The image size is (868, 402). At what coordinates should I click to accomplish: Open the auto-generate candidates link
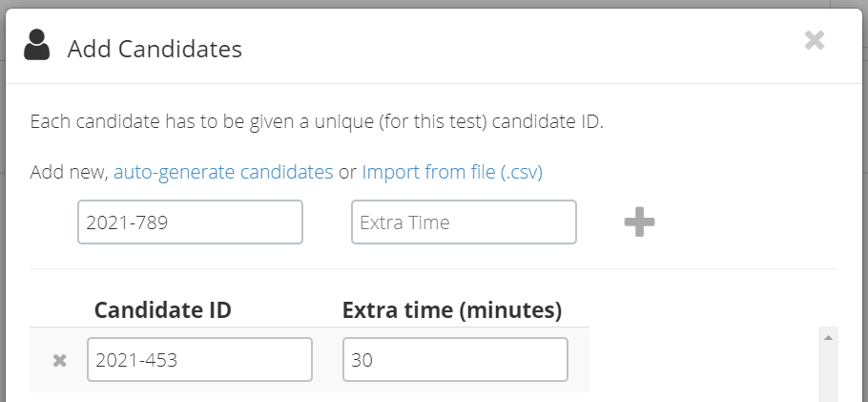(x=223, y=172)
